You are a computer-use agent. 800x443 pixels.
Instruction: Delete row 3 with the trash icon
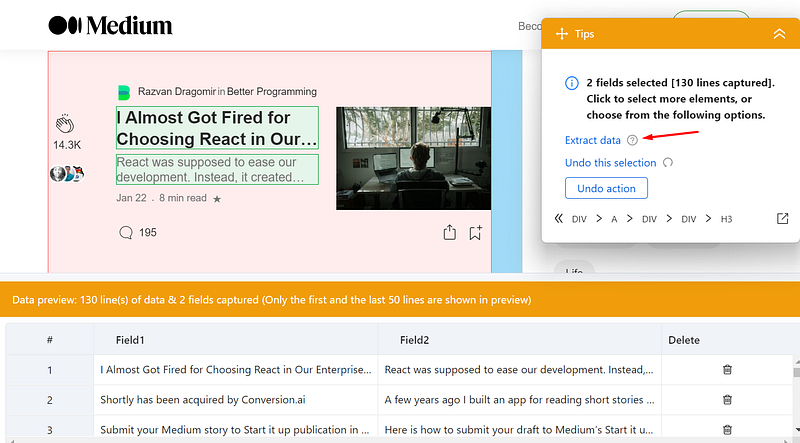click(x=728, y=430)
